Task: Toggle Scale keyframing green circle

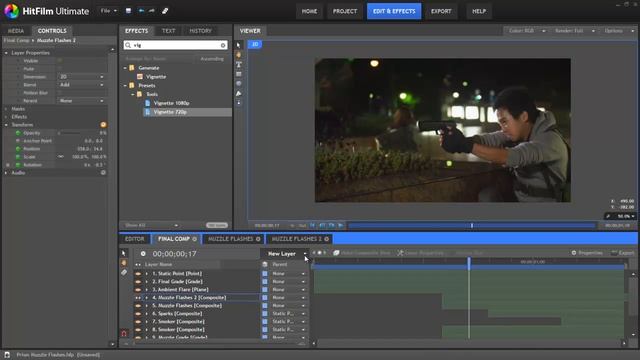Action: [18, 157]
